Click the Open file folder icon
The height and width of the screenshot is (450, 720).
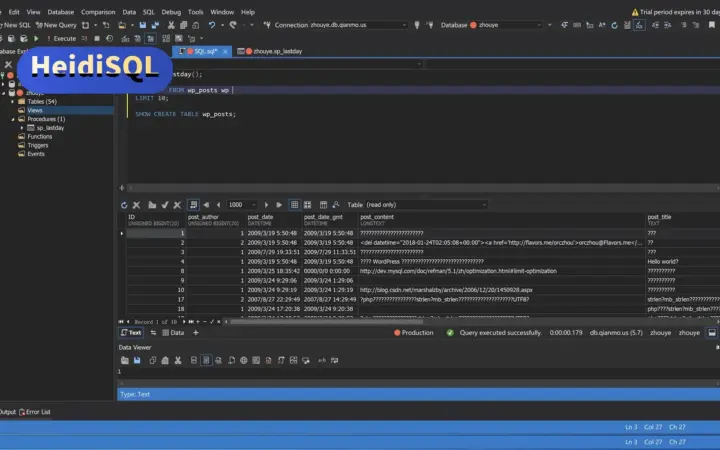[x=122, y=25]
